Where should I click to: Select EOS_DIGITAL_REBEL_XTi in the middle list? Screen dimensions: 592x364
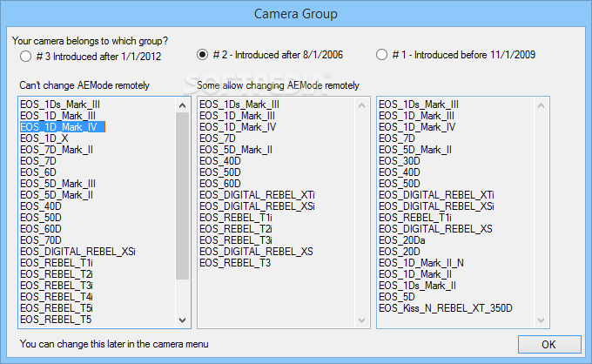[x=257, y=195]
